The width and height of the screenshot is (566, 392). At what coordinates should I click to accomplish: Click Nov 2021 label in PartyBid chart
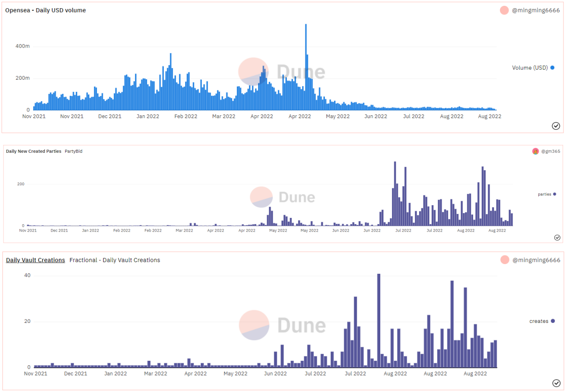[28, 231]
